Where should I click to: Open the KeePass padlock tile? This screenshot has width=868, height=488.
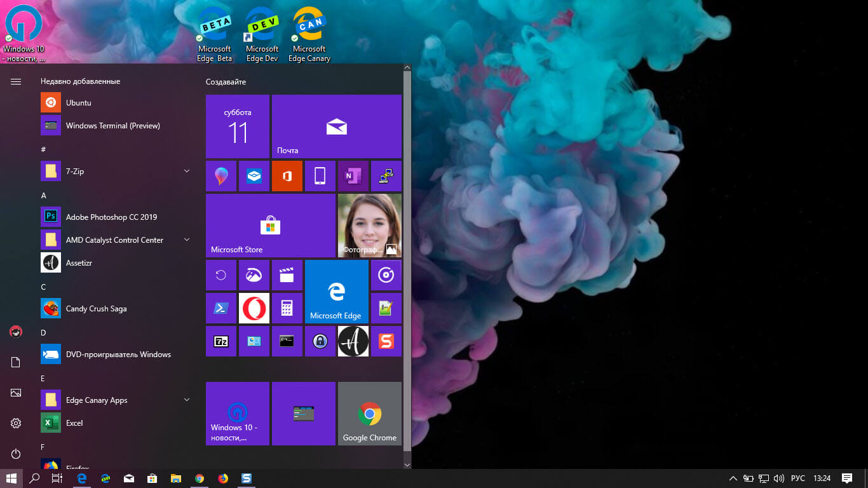coord(320,341)
